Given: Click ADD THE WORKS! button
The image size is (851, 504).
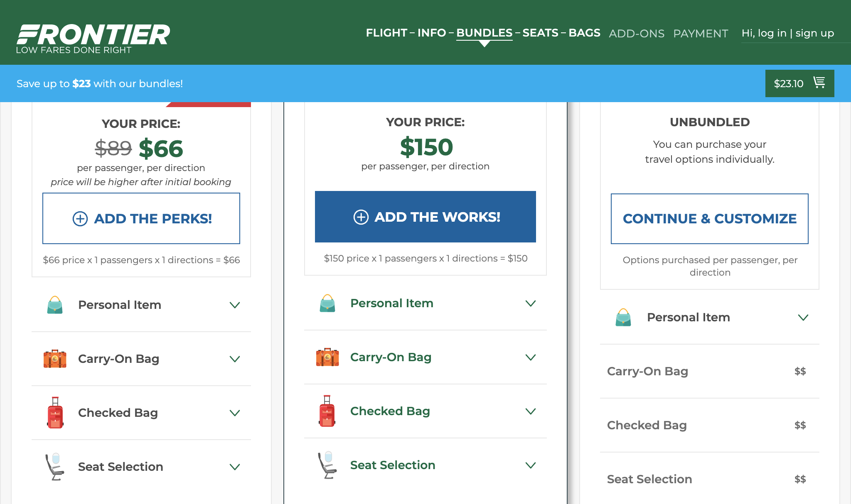Looking at the screenshot, I should [x=425, y=217].
